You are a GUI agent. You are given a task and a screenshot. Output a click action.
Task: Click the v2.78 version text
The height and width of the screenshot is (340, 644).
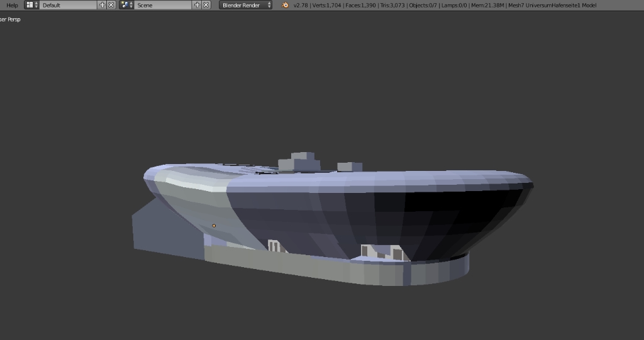301,5
